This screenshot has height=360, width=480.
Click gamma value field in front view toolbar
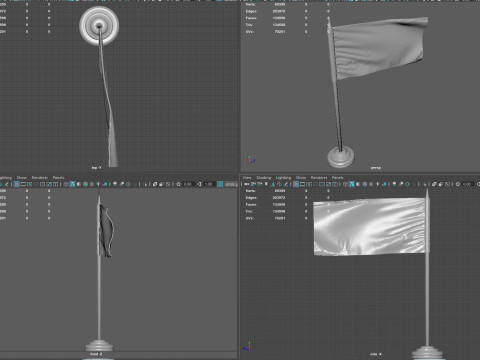[209, 184]
